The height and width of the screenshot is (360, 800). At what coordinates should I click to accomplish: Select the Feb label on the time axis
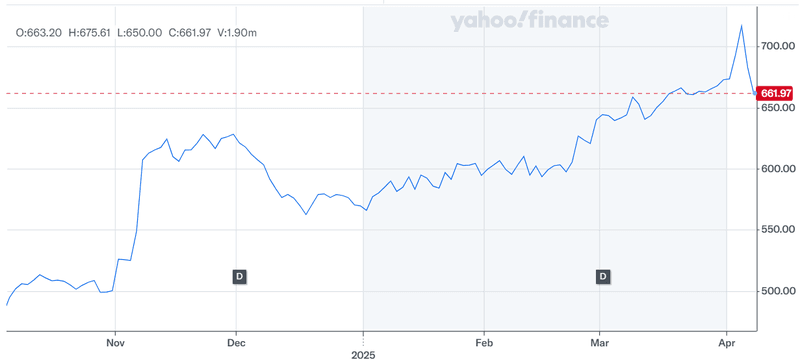[483, 342]
